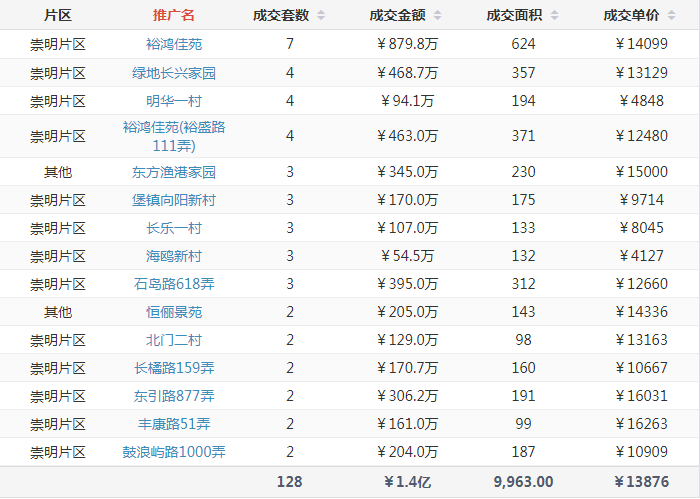Sort by 成交金额 using its sort arrows
The image size is (700, 499).
[x=438, y=15]
